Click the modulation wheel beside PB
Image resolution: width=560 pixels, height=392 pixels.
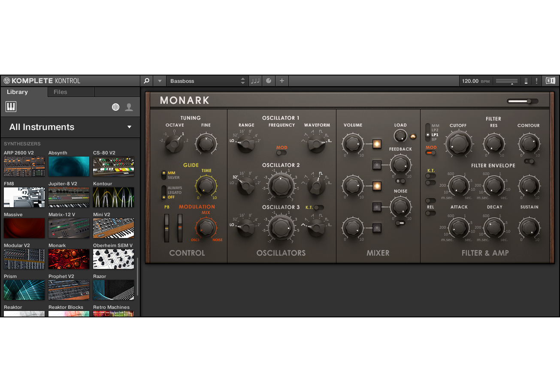[180, 228]
